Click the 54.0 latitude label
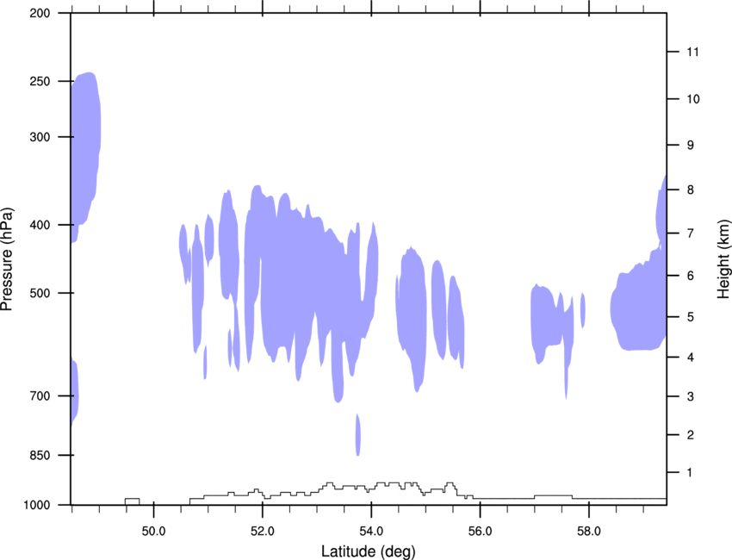 371,532
